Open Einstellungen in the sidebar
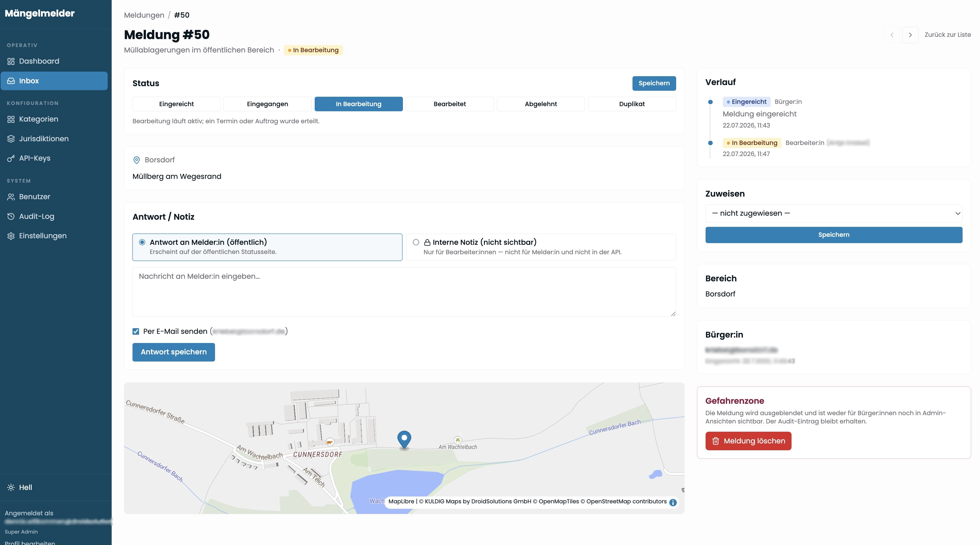This screenshot has height=545, width=980. pyautogui.click(x=54, y=236)
